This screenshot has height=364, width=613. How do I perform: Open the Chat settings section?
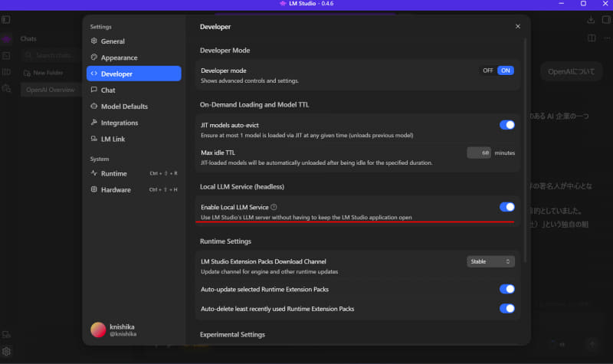[133, 90]
